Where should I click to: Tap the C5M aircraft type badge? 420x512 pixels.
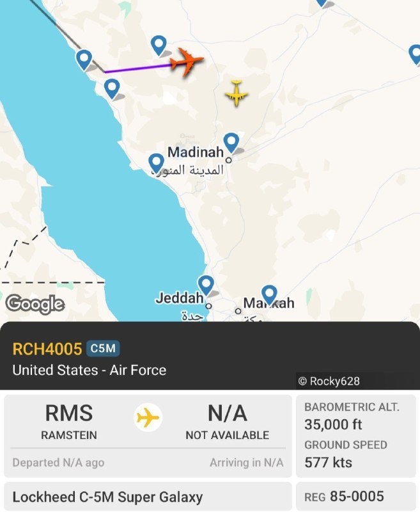[x=103, y=349]
